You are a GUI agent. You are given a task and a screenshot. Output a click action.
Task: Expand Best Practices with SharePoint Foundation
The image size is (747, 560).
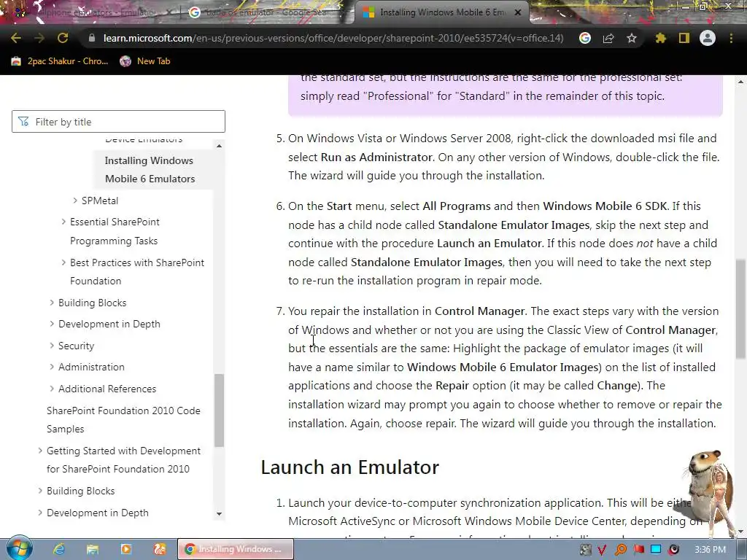point(63,262)
